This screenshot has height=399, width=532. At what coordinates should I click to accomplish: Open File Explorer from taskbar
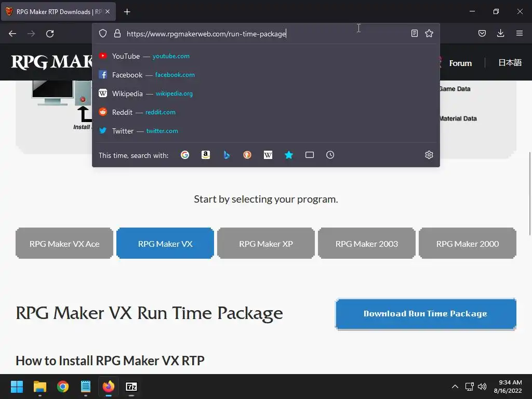40,387
